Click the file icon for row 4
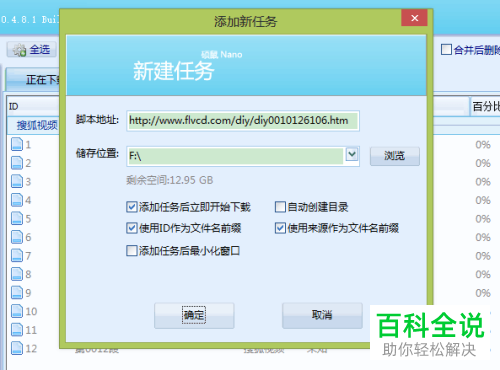This screenshot has width=500, height=370. 17,200
